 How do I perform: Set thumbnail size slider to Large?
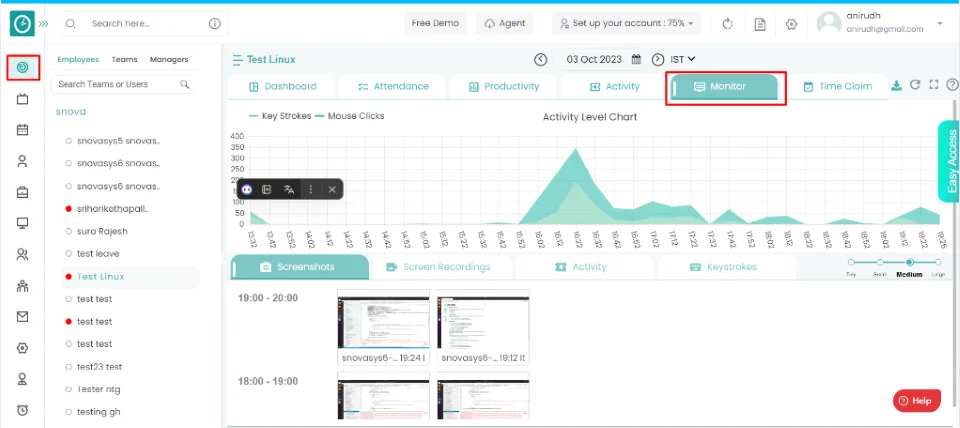tap(939, 262)
